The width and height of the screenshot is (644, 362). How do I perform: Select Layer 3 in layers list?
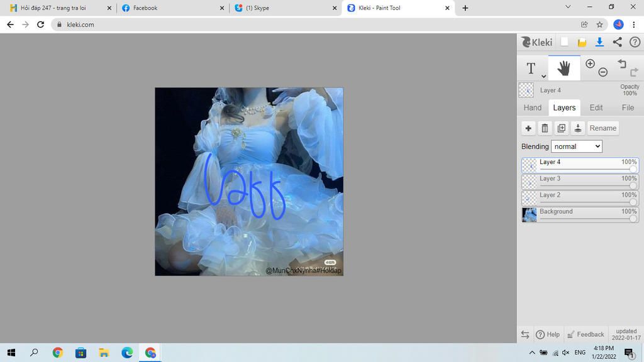click(580, 182)
